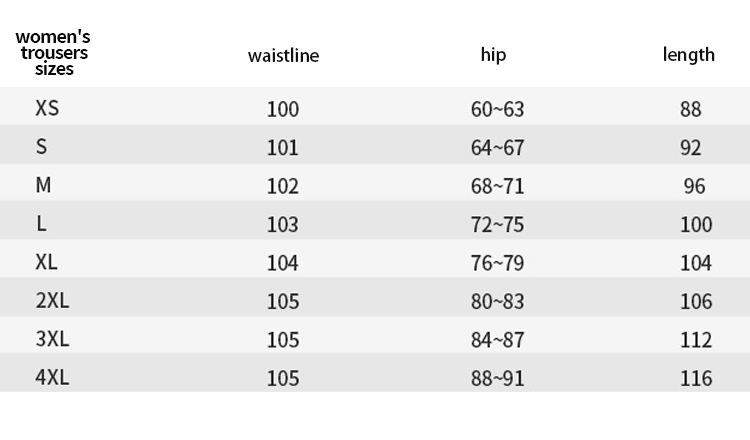Click hip range 80~83
The image size is (750, 440).
pyautogui.click(x=497, y=301)
